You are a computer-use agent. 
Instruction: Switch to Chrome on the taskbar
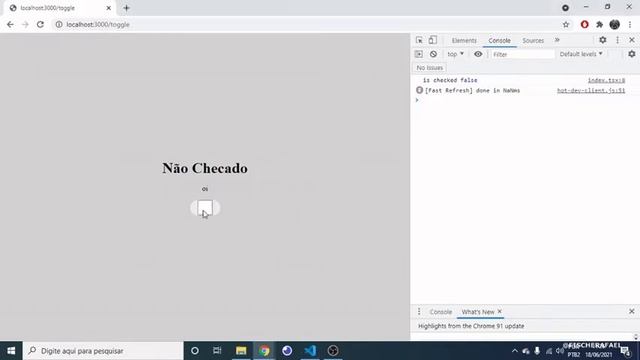tap(264, 351)
